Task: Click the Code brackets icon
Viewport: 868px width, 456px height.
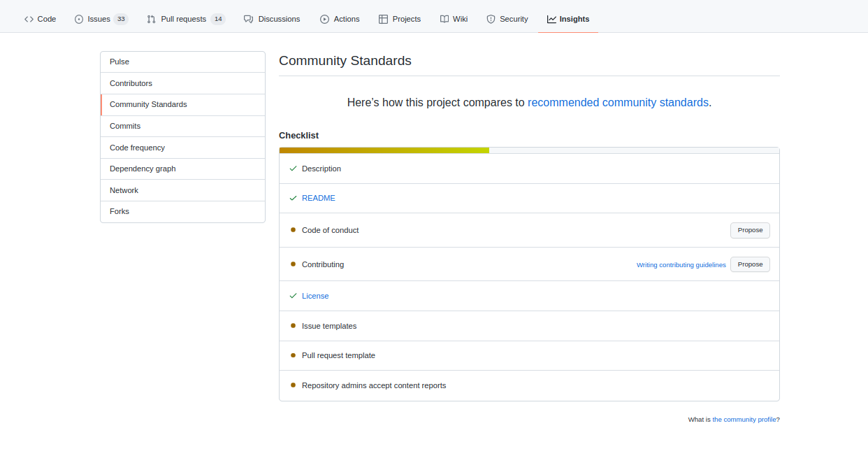Action: (x=29, y=19)
